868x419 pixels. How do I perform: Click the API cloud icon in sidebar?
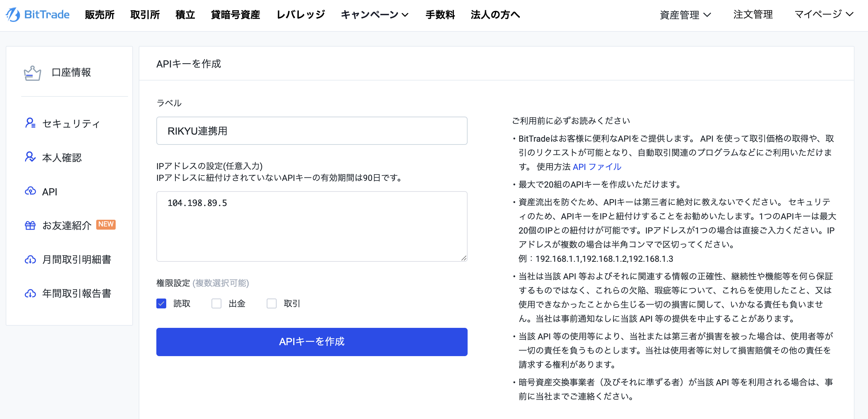pos(30,191)
